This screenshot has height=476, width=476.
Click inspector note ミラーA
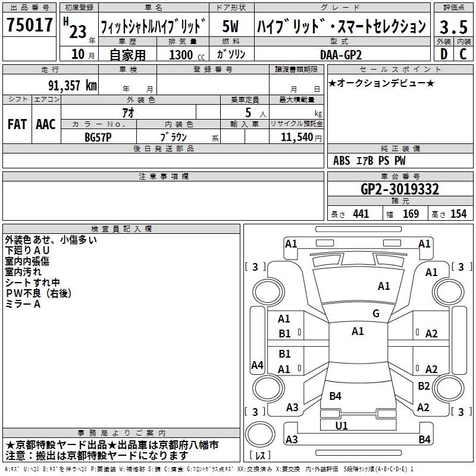point(23,304)
